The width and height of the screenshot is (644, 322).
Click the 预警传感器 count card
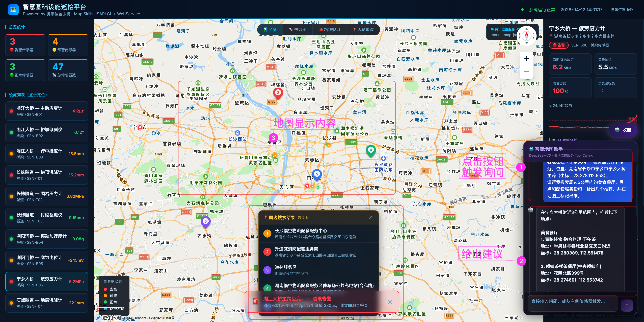click(x=68, y=45)
